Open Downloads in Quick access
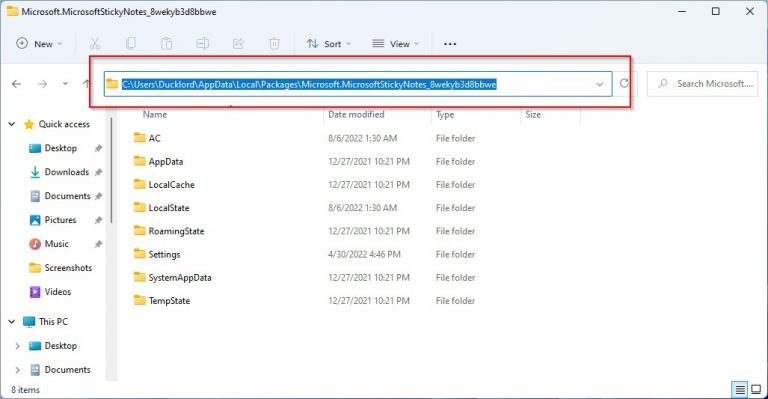This screenshot has width=768, height=399. (67, 172)
